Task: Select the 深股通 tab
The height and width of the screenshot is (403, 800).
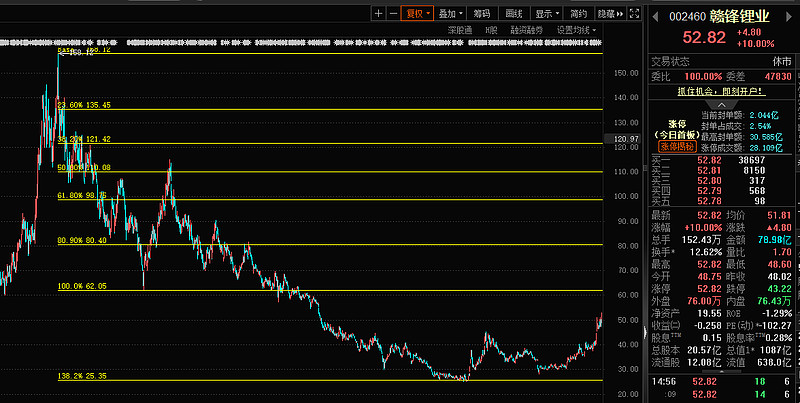Action: point(459,31)
